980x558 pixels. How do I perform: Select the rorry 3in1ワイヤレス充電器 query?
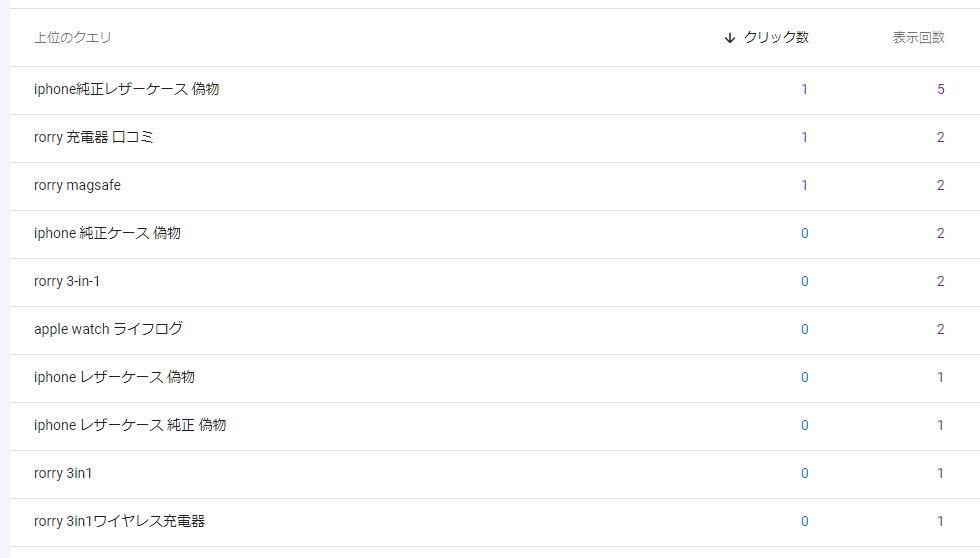(119, 521)
